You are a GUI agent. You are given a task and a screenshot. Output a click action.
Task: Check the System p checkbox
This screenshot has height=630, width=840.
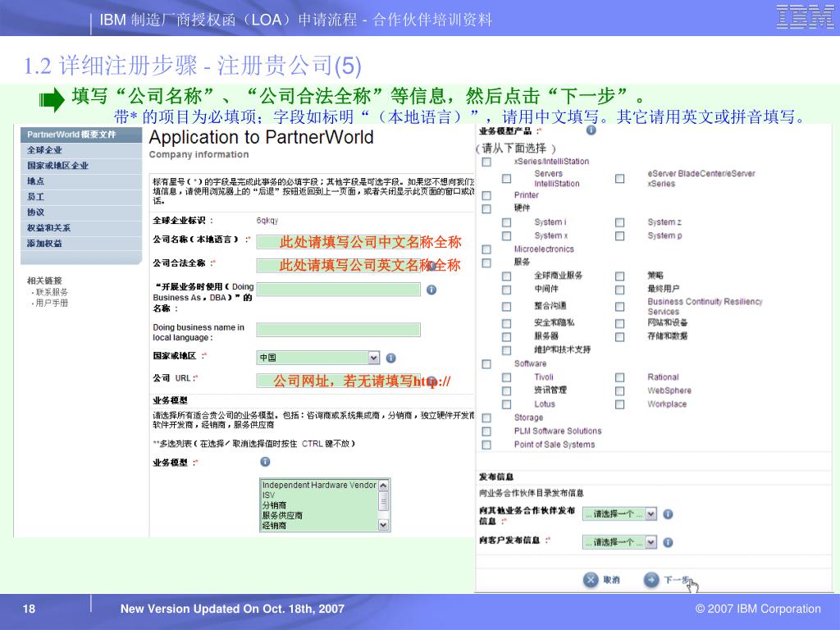(x=620, y=235)
